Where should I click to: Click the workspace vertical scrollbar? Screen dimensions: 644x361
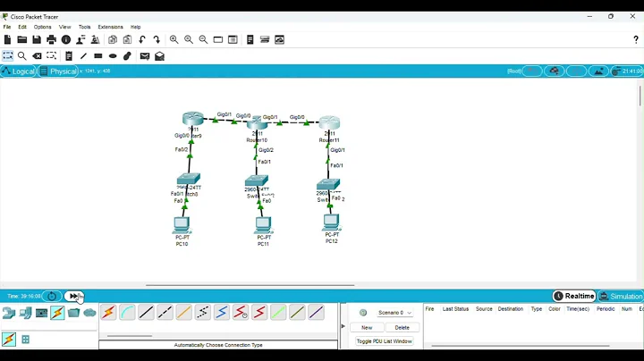640,96
